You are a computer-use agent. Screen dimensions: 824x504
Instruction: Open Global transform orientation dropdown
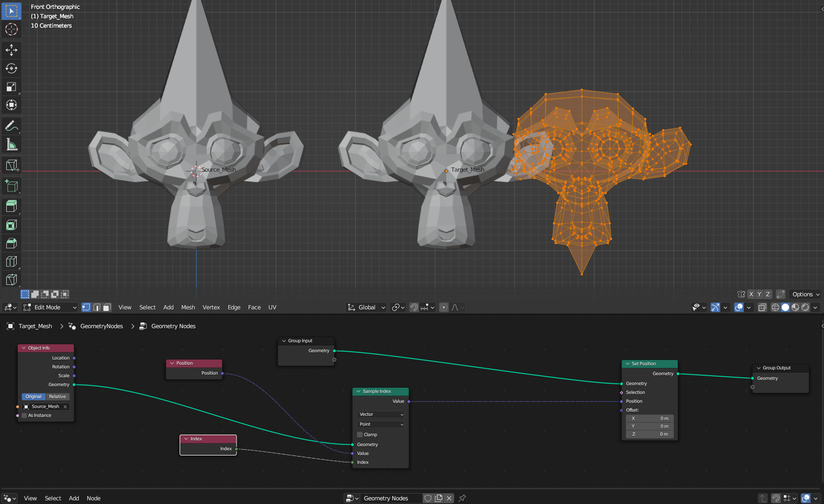tap(367, 307)
